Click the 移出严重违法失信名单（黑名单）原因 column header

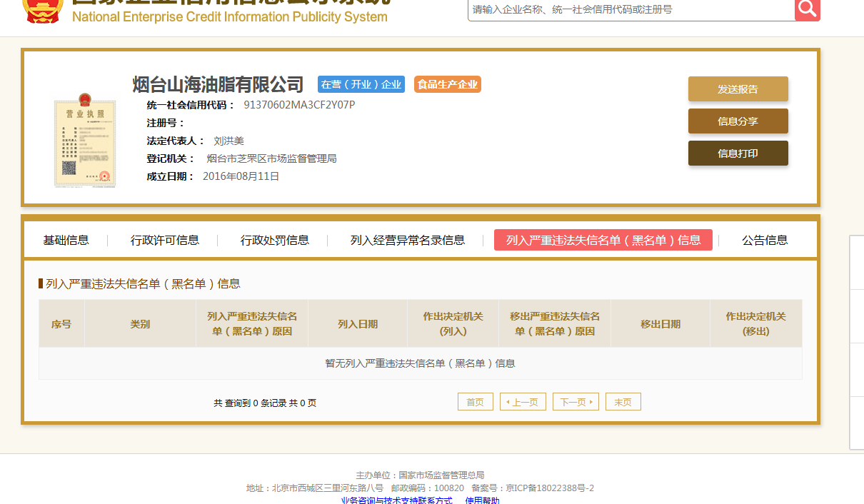[555, 323]
